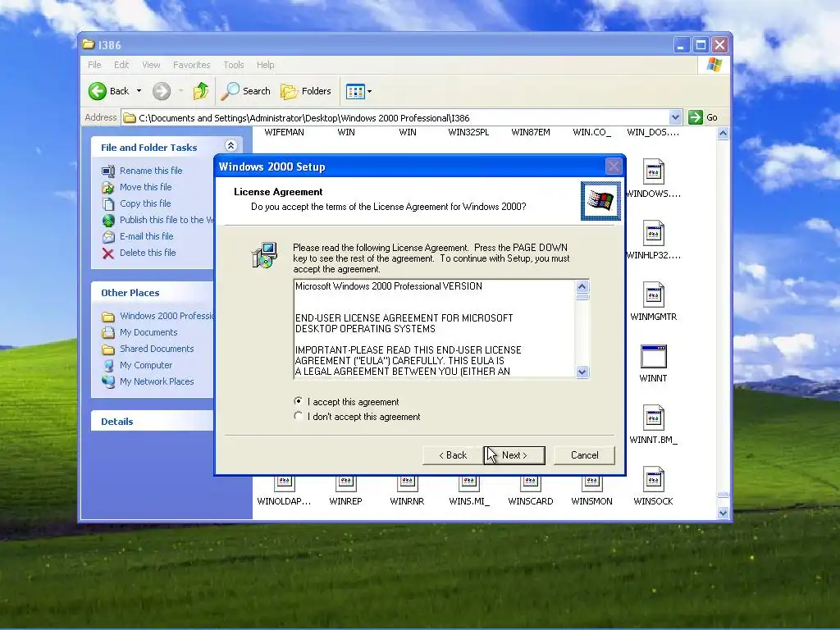The width and height of the screenshot is (840, 630).
Task: Click the license text scroll up arrow
Action: click(582, 286)
